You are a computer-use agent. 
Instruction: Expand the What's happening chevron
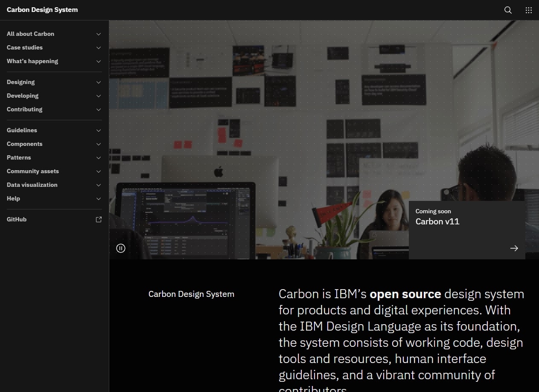99,61
